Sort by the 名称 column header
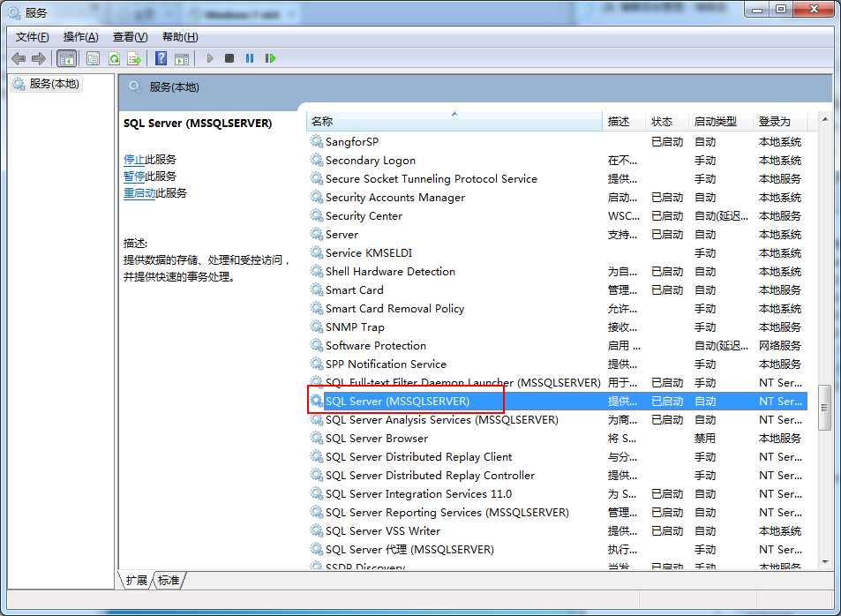The height and width of the screenshot is (616, 841). point(454,121)
